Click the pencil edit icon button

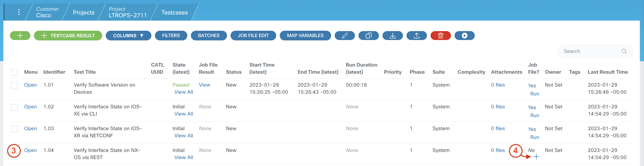pos(344,35)
